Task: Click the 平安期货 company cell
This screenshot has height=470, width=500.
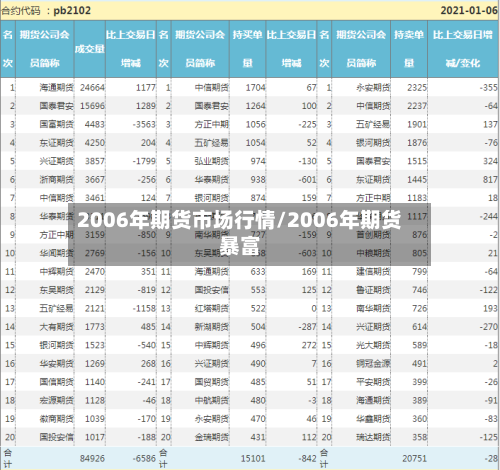Action: click(x=373, y=382)
